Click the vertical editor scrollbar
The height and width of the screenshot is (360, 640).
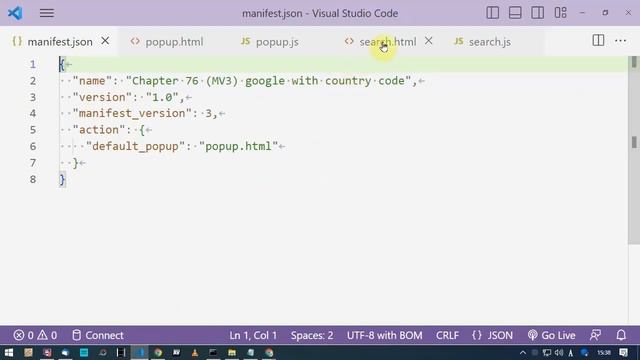click(x=634, y=150)
